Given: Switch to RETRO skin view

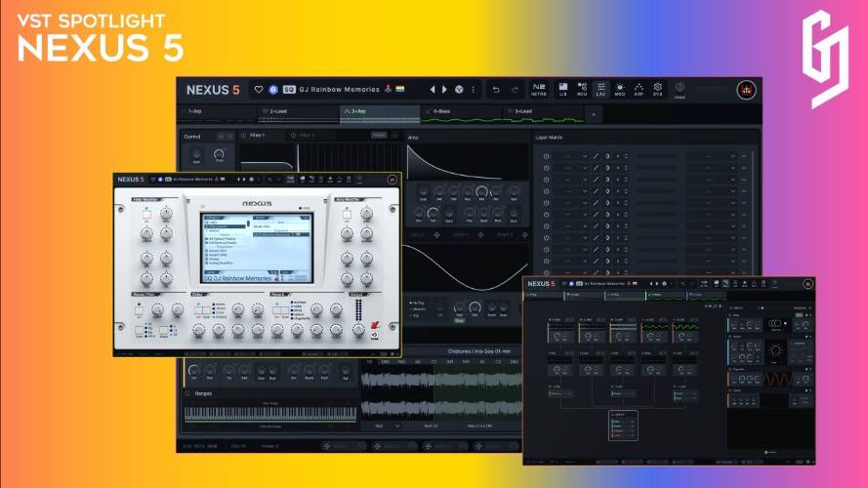Looking at the screenshot, I should tap(539, 90).
